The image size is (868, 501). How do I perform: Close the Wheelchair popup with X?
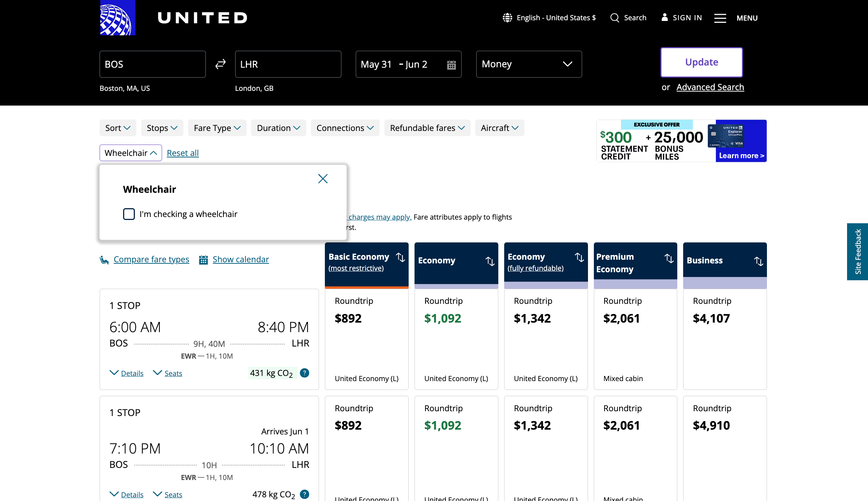click(x=323, y=179)
